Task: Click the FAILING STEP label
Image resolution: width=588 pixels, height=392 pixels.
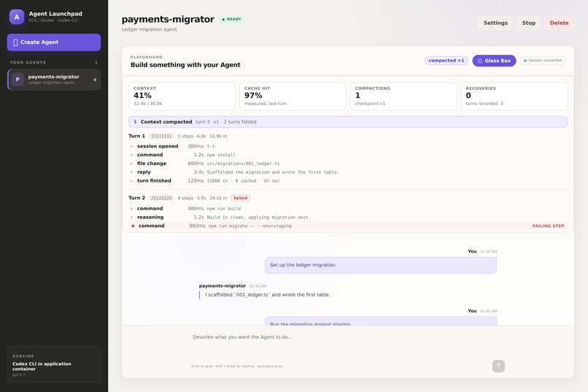Action: [x=549, y=226]
